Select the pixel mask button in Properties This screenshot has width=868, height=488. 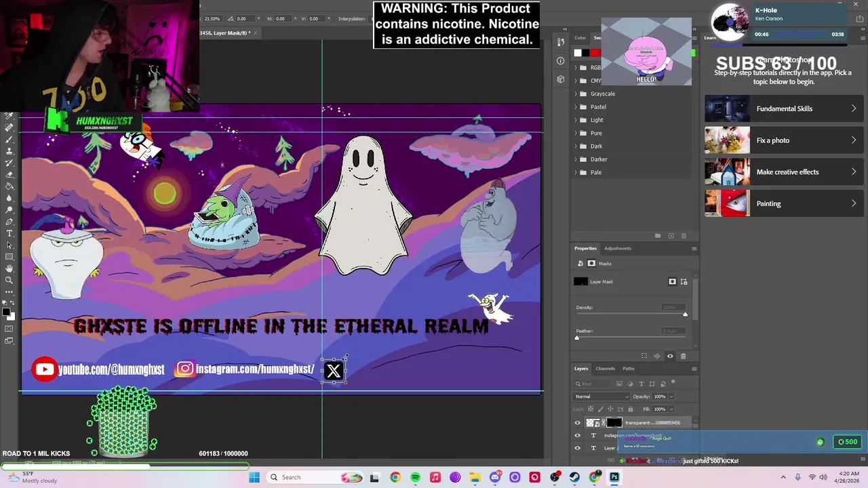click(x=672, y=281)
